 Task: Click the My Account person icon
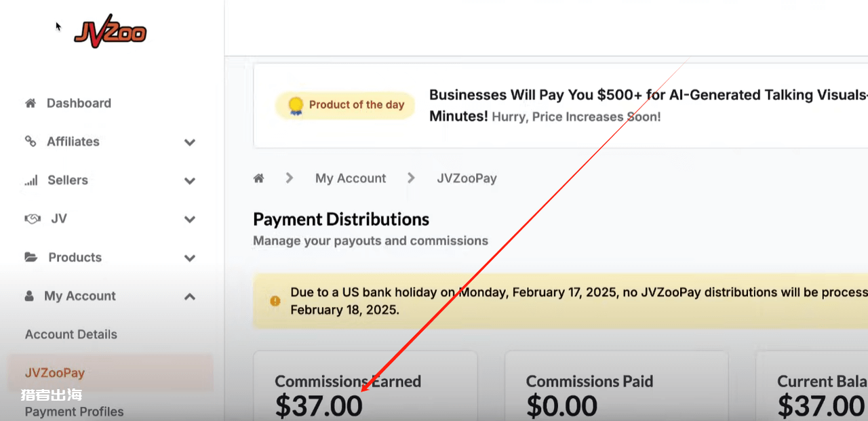pyautogui.click(x=29, y=296)
